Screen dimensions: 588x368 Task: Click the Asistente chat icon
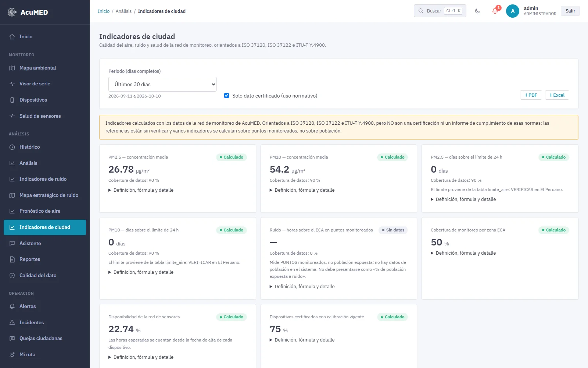[12, 244]
